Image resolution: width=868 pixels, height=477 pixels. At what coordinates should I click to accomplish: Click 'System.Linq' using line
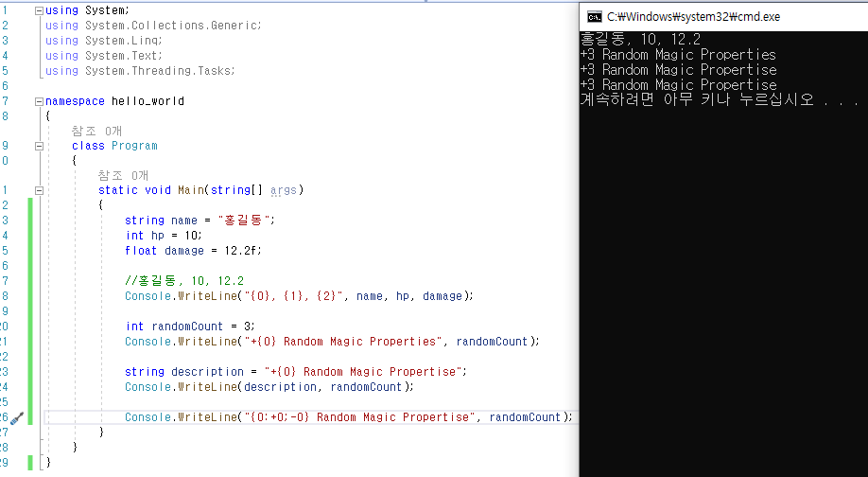point(104,41)
